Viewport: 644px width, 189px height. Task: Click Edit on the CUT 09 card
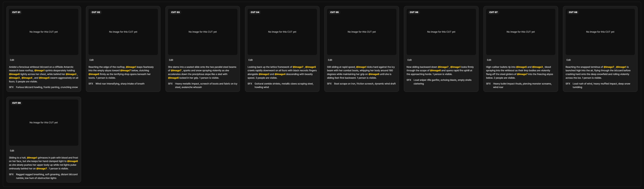(12, 151)
